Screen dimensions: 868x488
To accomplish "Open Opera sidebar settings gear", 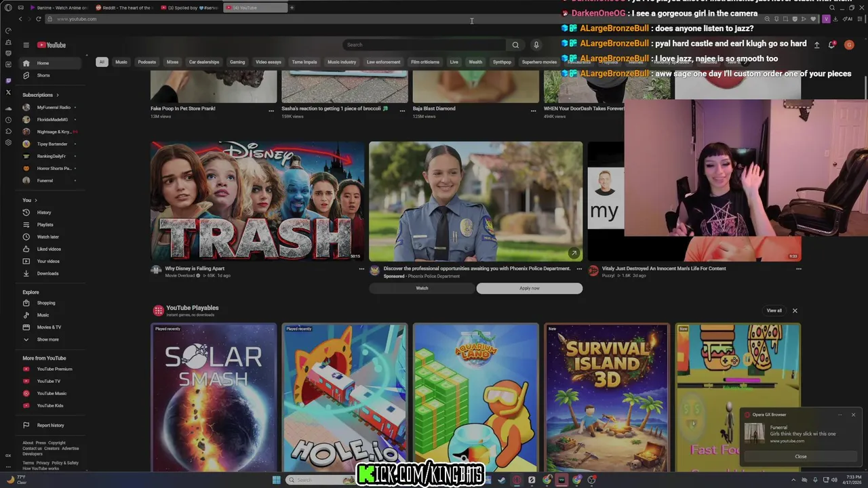I will coord(8,142).
